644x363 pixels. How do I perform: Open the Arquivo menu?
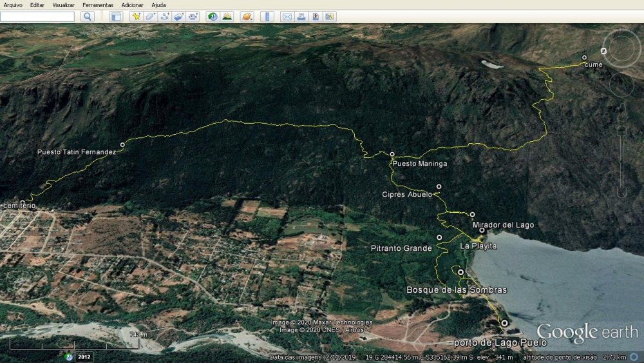13,5
